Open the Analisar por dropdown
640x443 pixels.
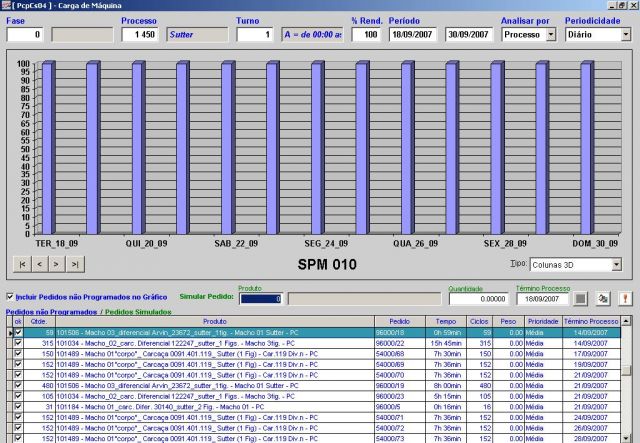[551, 35]
